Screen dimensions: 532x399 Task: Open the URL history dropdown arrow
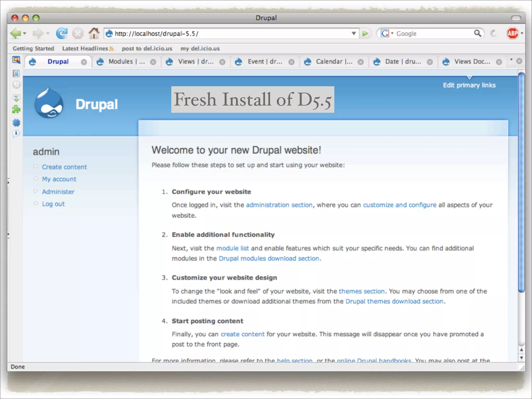(x=354, y=33)
